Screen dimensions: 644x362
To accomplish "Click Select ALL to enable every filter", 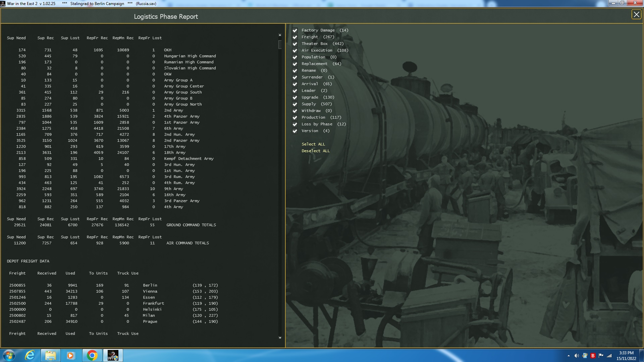I will point(313,144).
